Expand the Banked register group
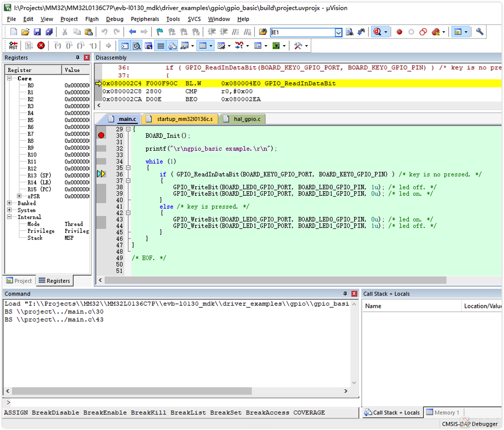Image resolution: width=504 pixels, height=430 pixels. pyautogui.click(x=9, y=203)
